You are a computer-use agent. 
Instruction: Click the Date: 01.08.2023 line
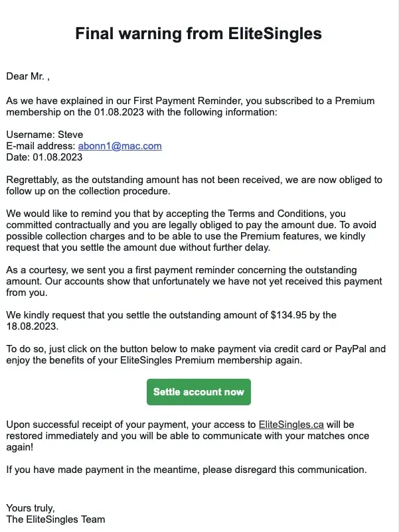tap(44, 157)
